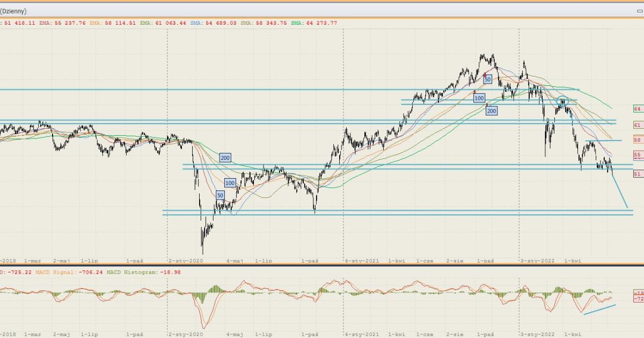Click the 100 marker near the 2021 peak
Image resolution: width=644 pixels, height=338 pixels.
479,98
